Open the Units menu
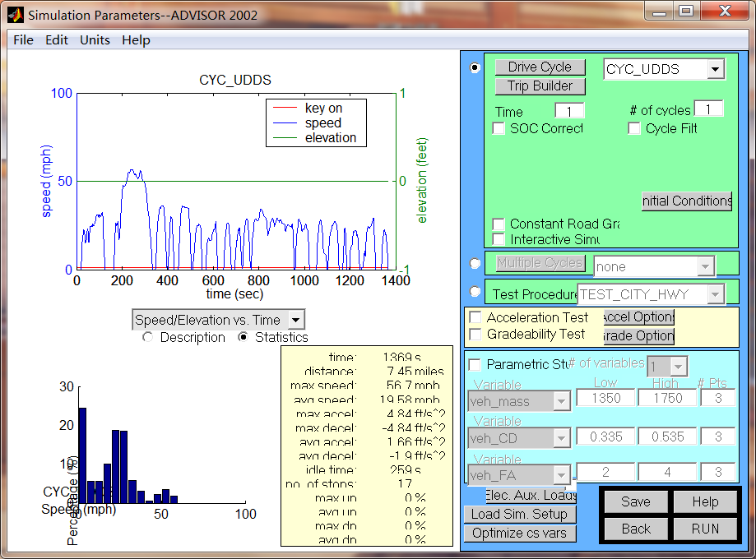Image resolution: width=756 pixels, height=559 pixels. click(x=95, y=39)
